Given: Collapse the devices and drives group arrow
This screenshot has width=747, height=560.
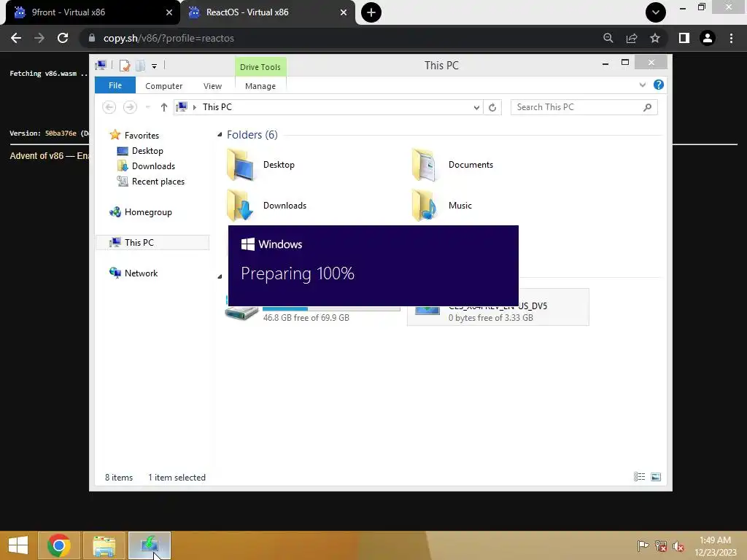Looking at the screenshot, I should [220, 276].
